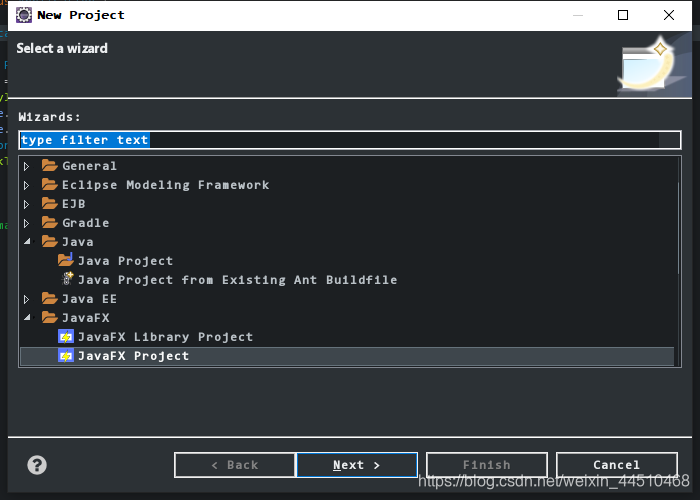Click the Back button
The height and width of the screenshot is (500, 700).
[x=235, y=465]
